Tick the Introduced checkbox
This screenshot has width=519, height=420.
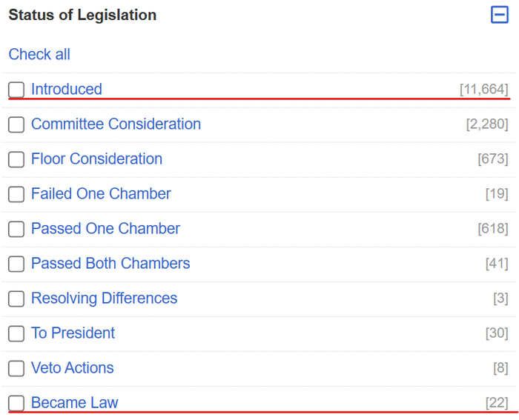[x=16, y=90]
